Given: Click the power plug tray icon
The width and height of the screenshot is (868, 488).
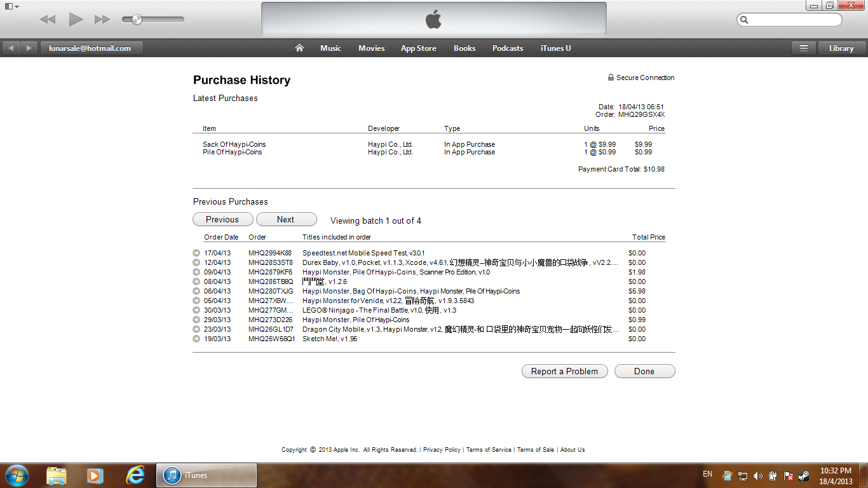Looking at the screenshot, I should click(x=773, y=475).
